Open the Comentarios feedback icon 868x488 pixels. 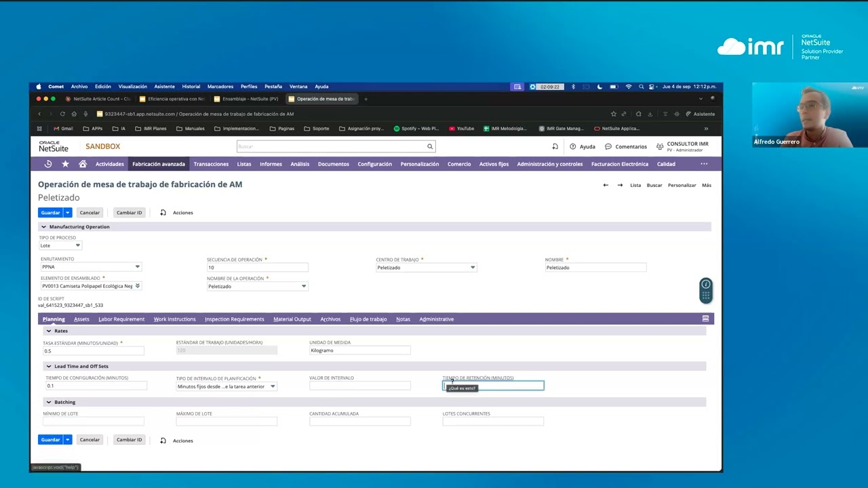click(608, 146)
